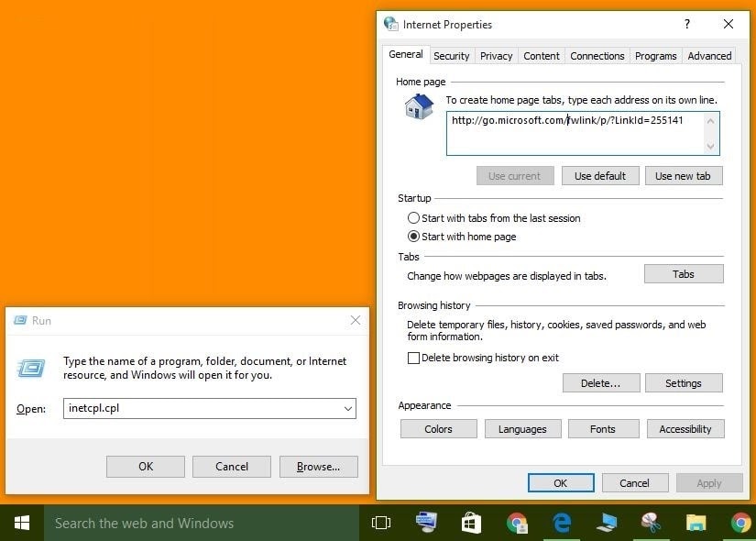Launch Microsoft Edge from the taskbar
The height and width of the screenshot is (541, 756).
[x=562, y=523]
